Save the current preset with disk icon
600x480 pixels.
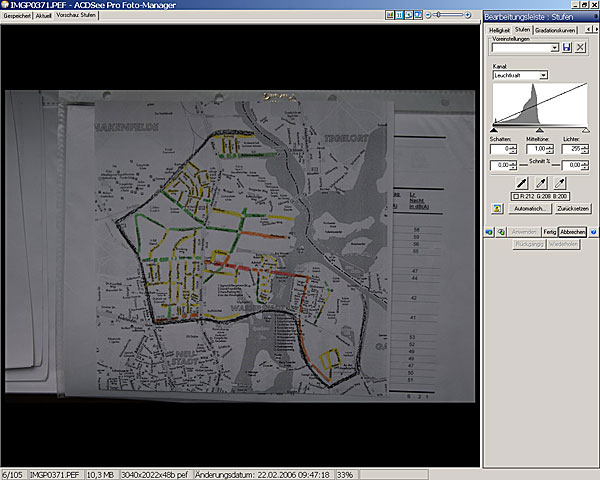tap(567, 48)
